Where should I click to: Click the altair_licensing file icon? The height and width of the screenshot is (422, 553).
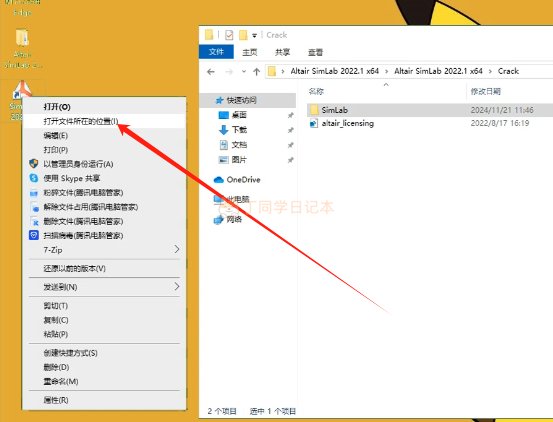point(313,123)
